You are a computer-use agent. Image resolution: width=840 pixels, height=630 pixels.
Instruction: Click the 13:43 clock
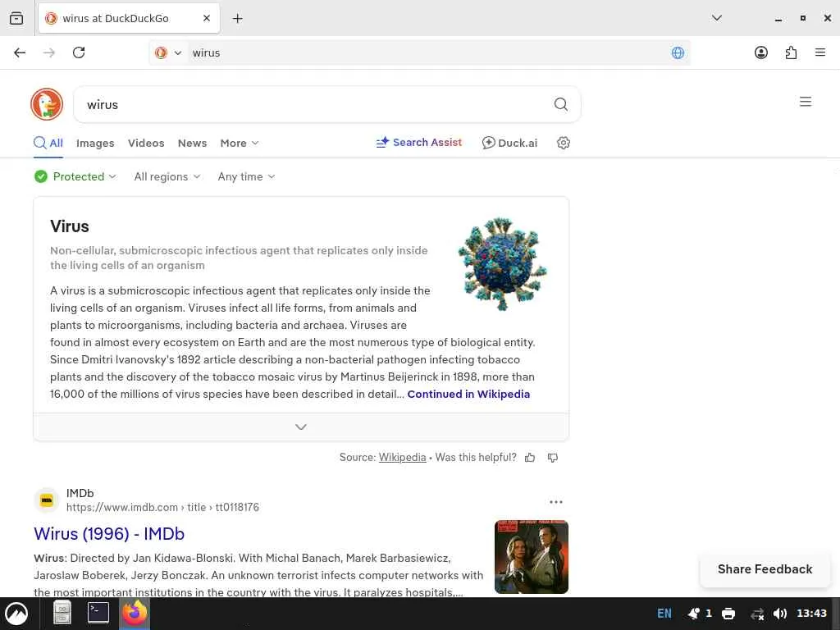pos(811,614)
